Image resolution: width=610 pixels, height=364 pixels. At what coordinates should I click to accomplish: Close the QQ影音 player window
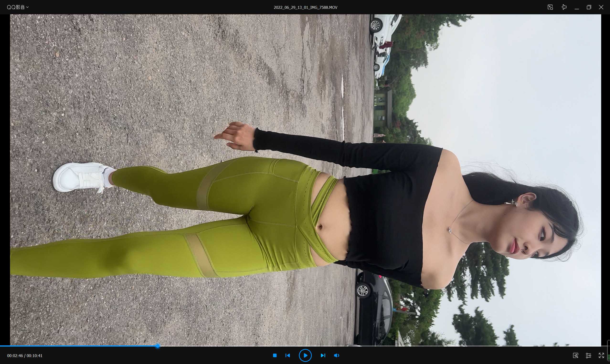(601, 7)
